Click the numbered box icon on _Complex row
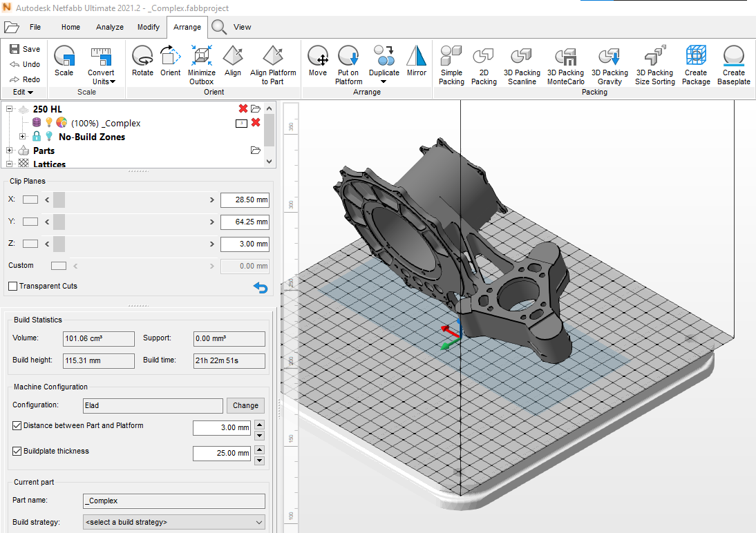756x533 pixels. (241, 124)
